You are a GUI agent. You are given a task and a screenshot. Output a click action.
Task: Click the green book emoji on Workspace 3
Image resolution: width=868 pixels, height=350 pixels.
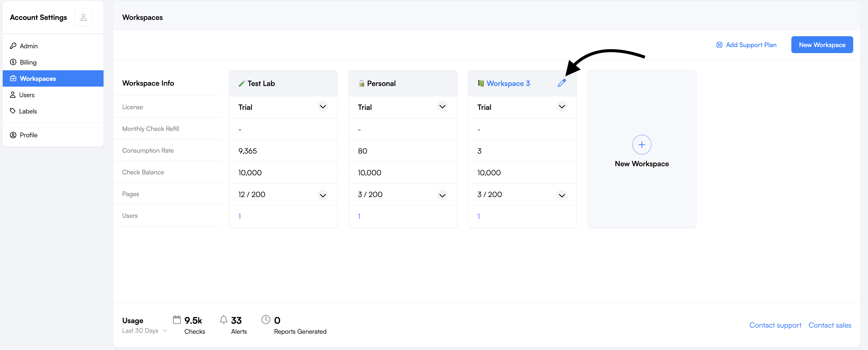coord(481,83)
